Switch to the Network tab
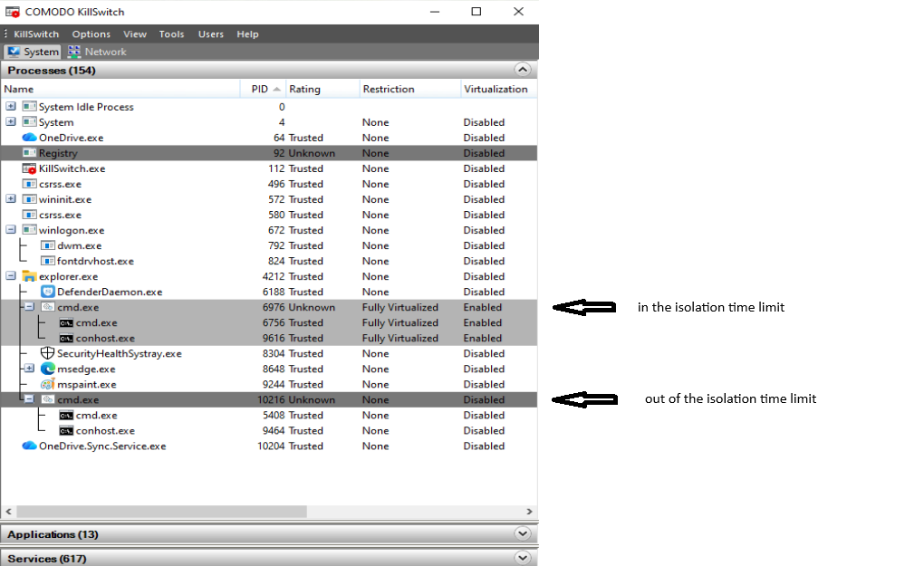This screenshot has height=566, width=924. [97, 52]
